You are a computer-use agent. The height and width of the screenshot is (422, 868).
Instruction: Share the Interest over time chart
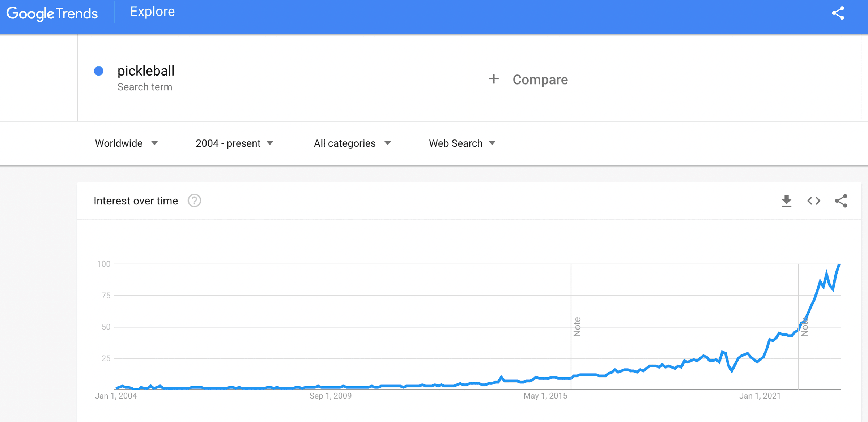(x=841, y=201)
